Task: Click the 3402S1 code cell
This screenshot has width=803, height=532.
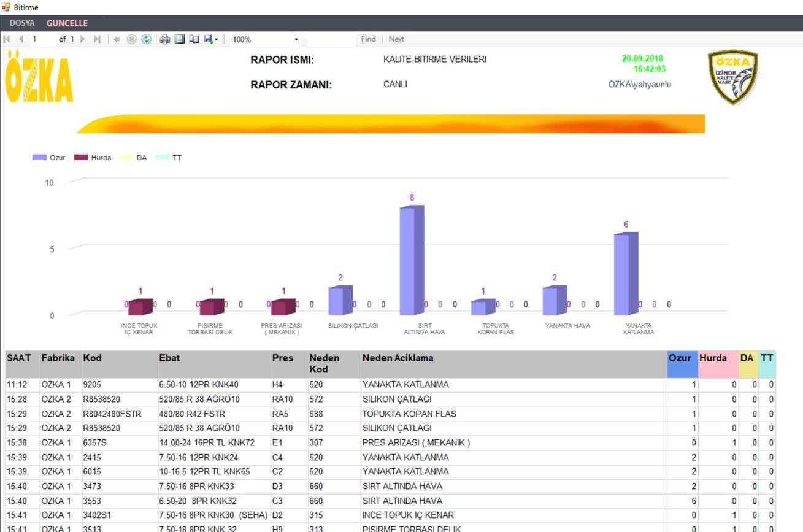Action: [x=119, y=515]
